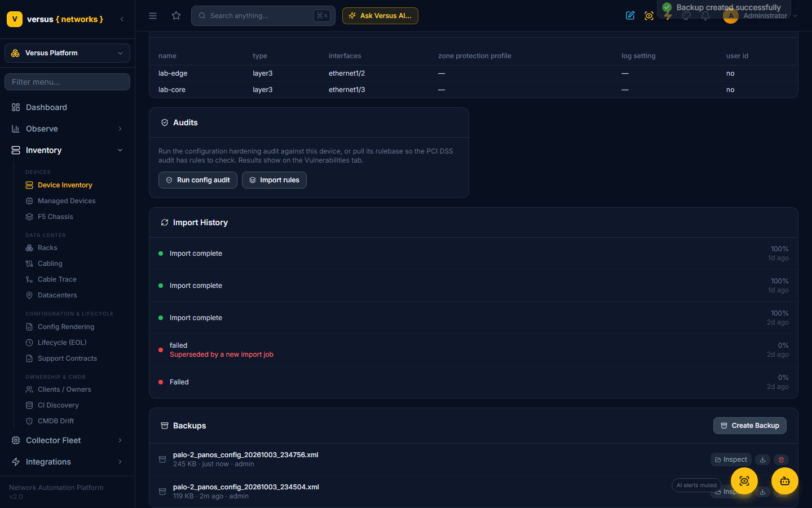Delete the palo-2_panos_config_20261003_234756.xml backup
This screenshot has width=812, height=508.
pyautogui.click(x=781, y=460)
